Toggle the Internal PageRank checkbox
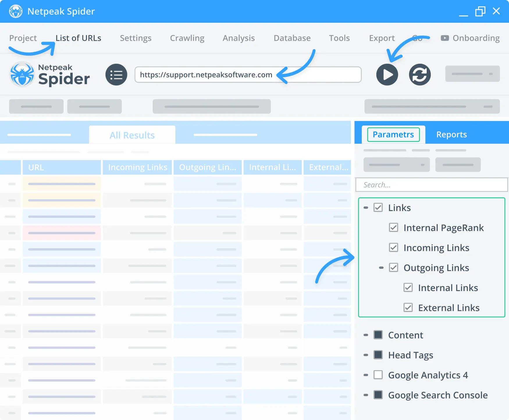The image size is (509, 420). pos(394,227)
